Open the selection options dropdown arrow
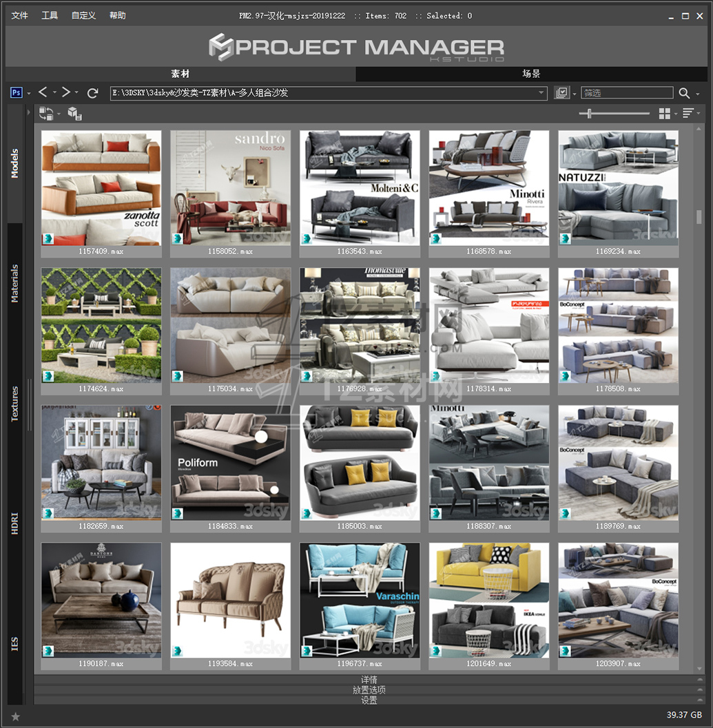This screenshot has width=713, height=728. (x=575, y=94)
